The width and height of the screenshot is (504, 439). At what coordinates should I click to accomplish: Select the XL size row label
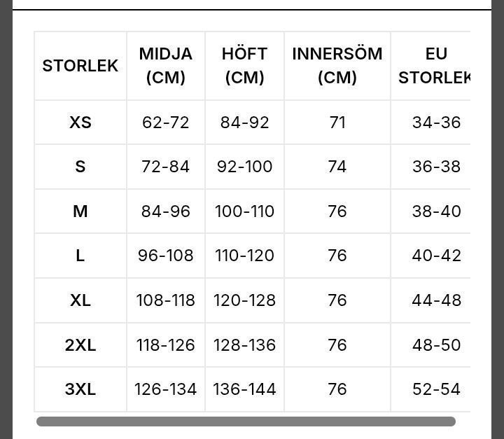(x=80, y=300)
